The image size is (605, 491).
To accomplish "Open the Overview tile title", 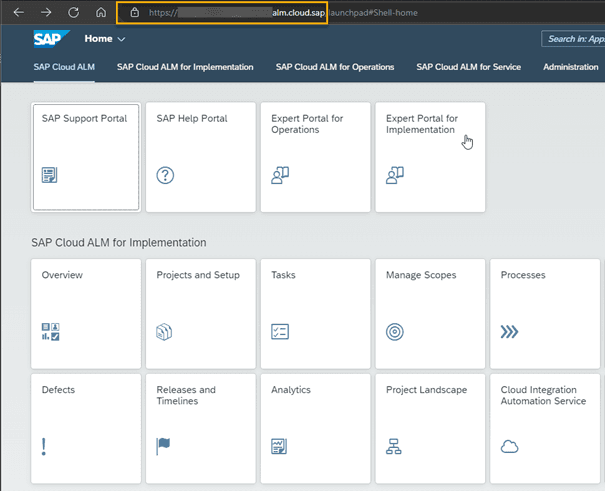I will coord(62,275).
